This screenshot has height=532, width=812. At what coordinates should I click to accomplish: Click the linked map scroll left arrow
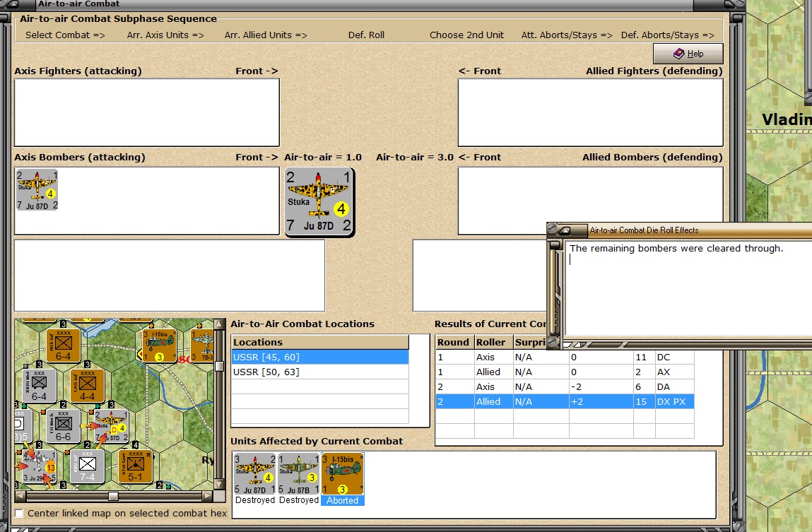tap(20, 496)
